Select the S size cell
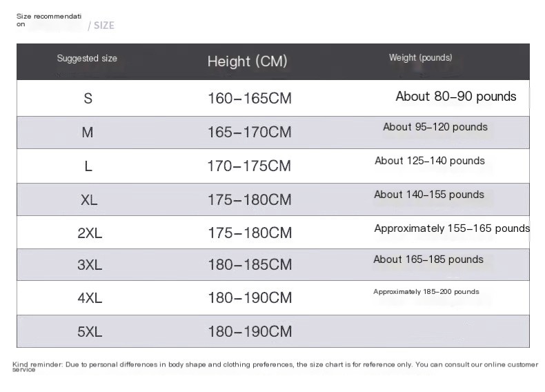This screenshot has height=392, width=545. tap(88, 99)
